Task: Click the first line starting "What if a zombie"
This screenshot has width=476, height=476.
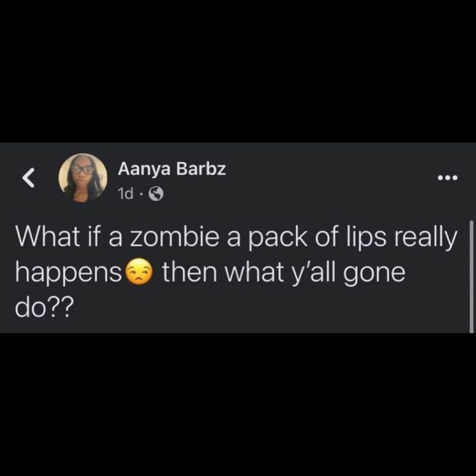Action: (236, 237)
